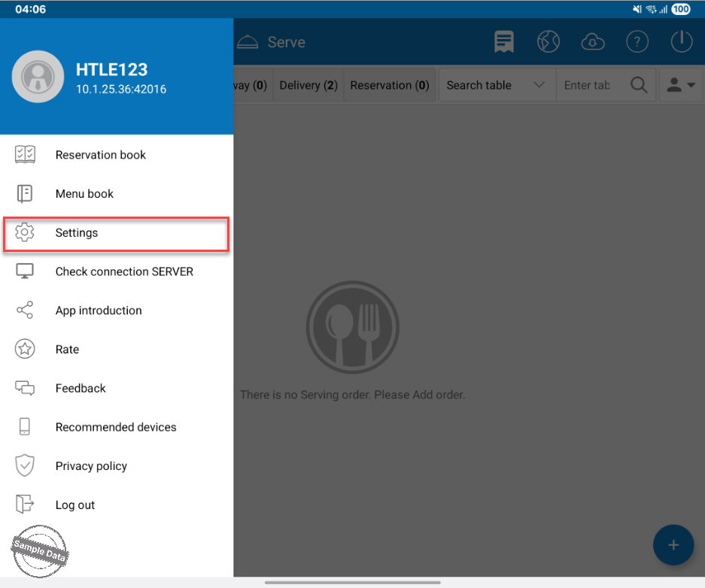Click the Enter table input field
705x588 pixels.
coord(588,85)
